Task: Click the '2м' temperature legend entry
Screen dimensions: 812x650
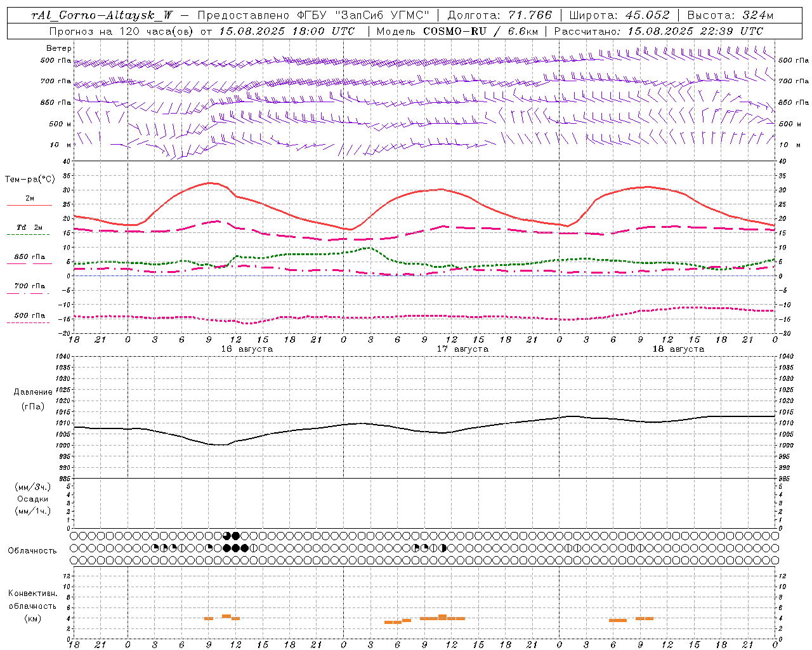Action: (30, 199)
